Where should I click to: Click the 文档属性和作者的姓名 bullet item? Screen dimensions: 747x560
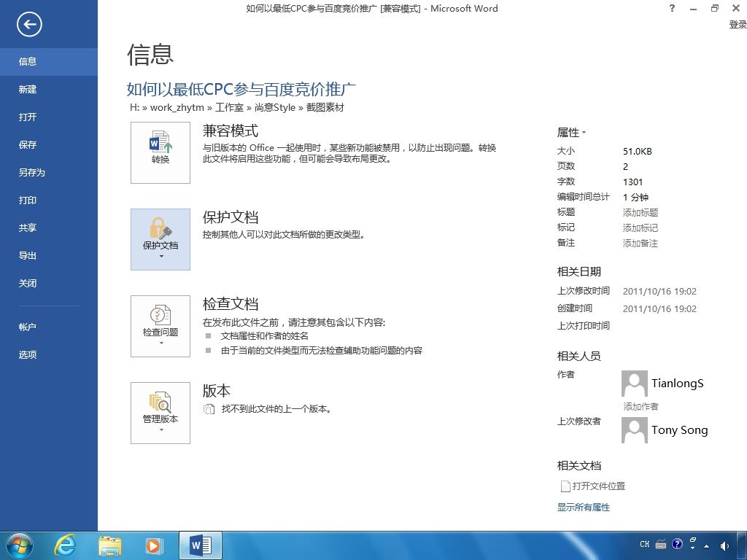264,336
